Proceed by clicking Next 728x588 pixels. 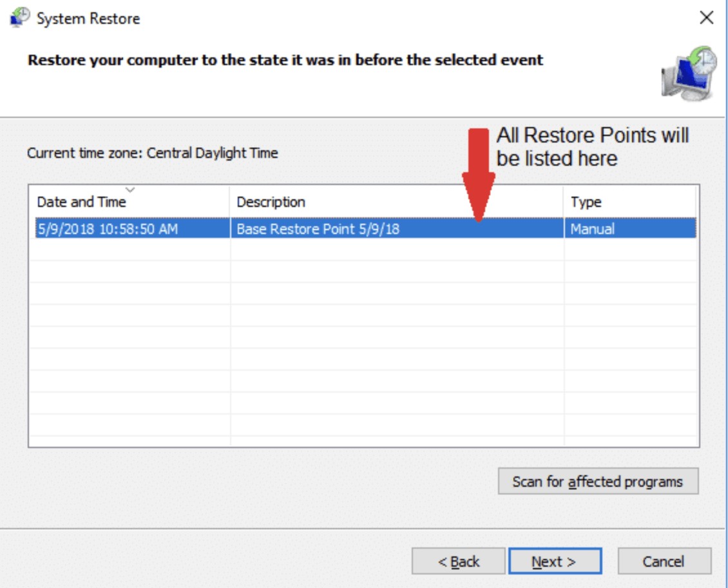554,562
